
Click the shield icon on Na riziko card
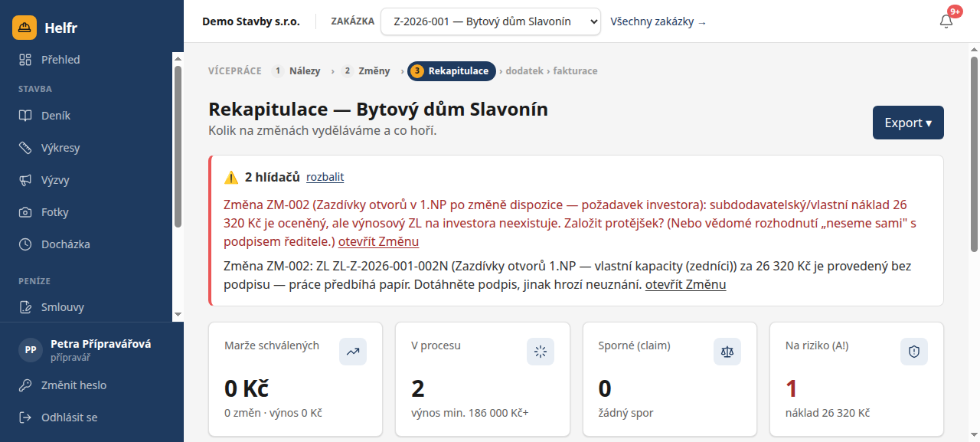point(913,352)
